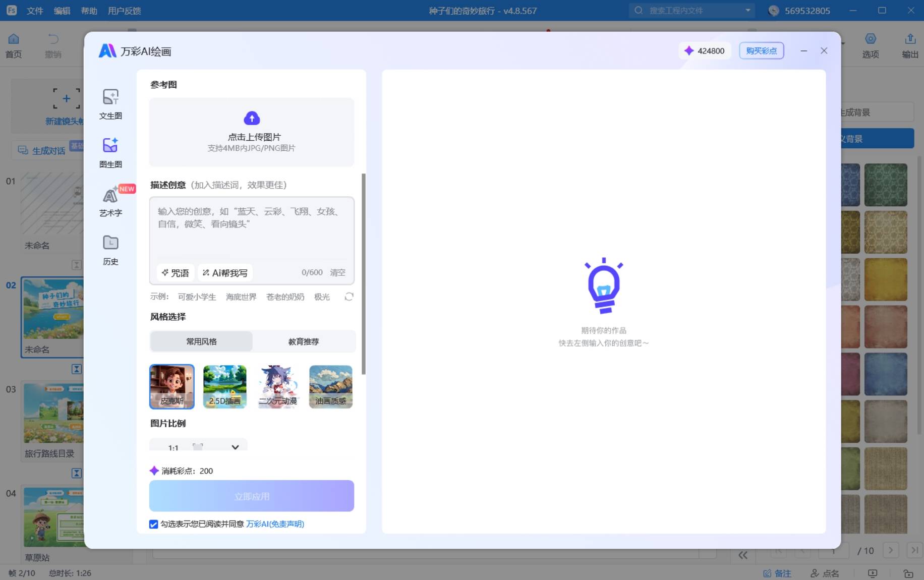Click the AI帮我写 button

pos(225,273)
